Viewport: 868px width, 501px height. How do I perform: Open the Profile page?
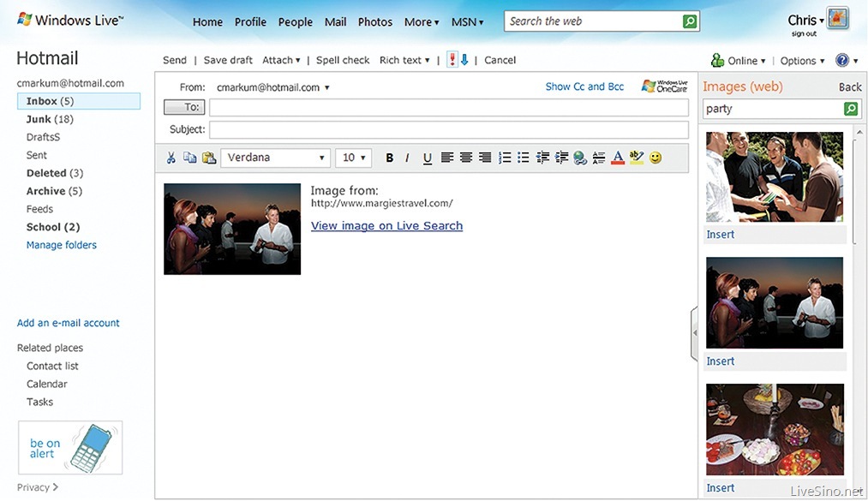click(250, 22)
